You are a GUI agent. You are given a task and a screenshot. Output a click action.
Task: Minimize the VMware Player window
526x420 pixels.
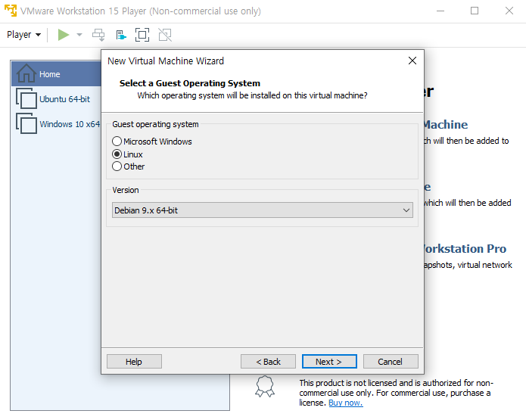pos(440,11)
